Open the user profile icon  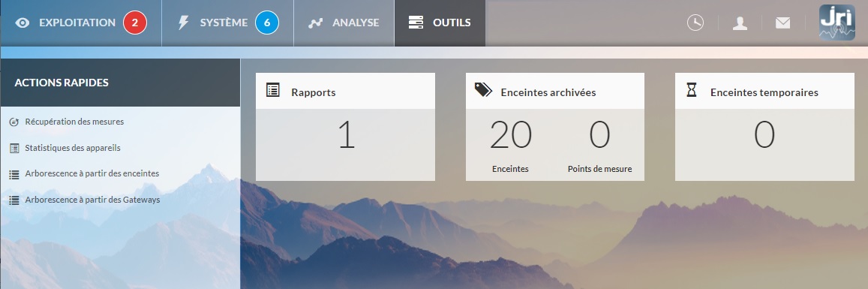pyautogui.click(x=740, y=23)
